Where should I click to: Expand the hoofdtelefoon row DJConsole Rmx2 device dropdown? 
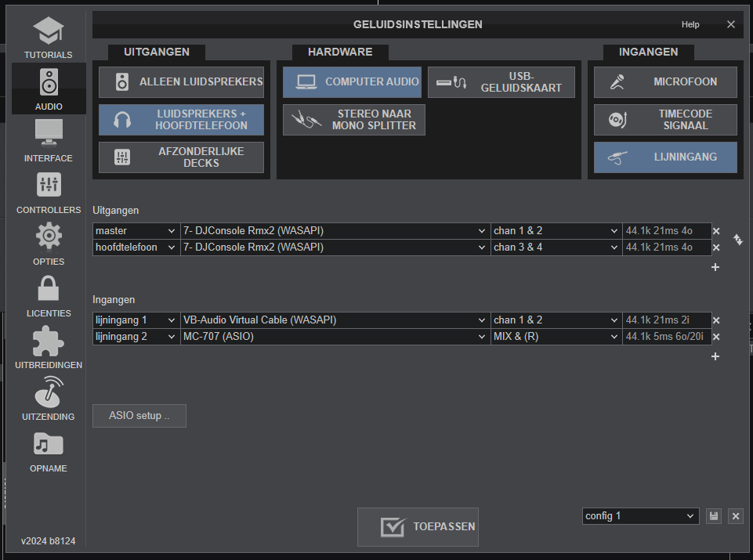point(335,247)
